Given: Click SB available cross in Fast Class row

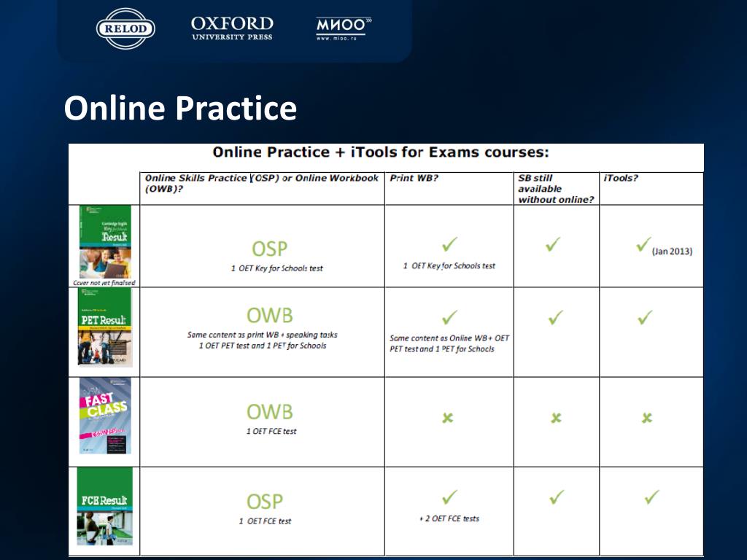Looking at the screenshot, I should (x=556, y=418).
